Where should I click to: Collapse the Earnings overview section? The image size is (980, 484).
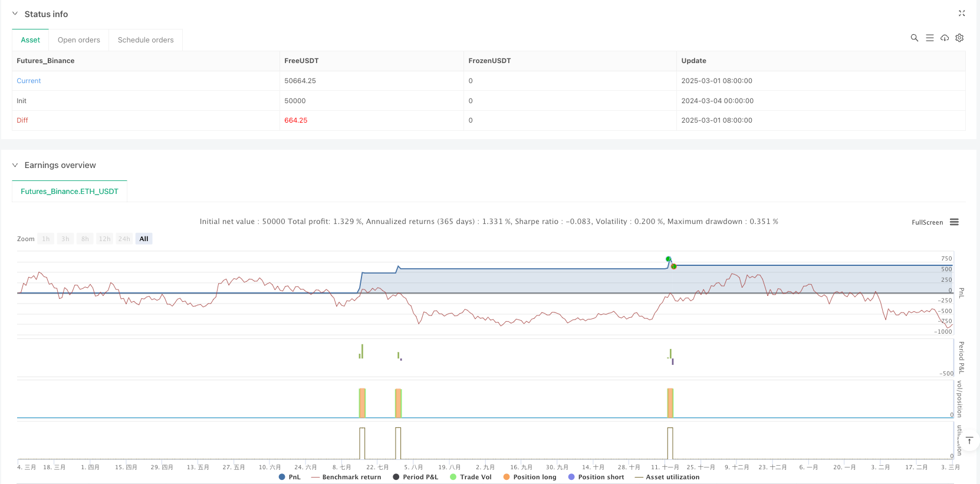(15, 165)
